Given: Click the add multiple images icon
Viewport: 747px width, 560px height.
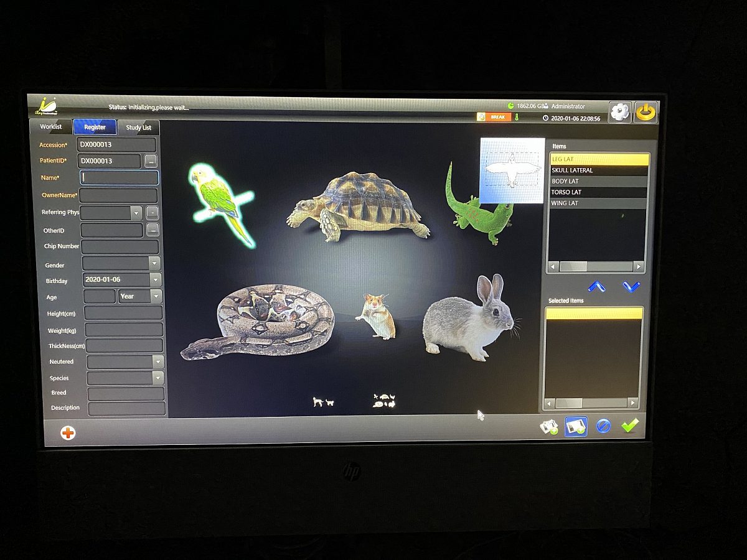Looking at the screenshot, I should click(549, 426).
